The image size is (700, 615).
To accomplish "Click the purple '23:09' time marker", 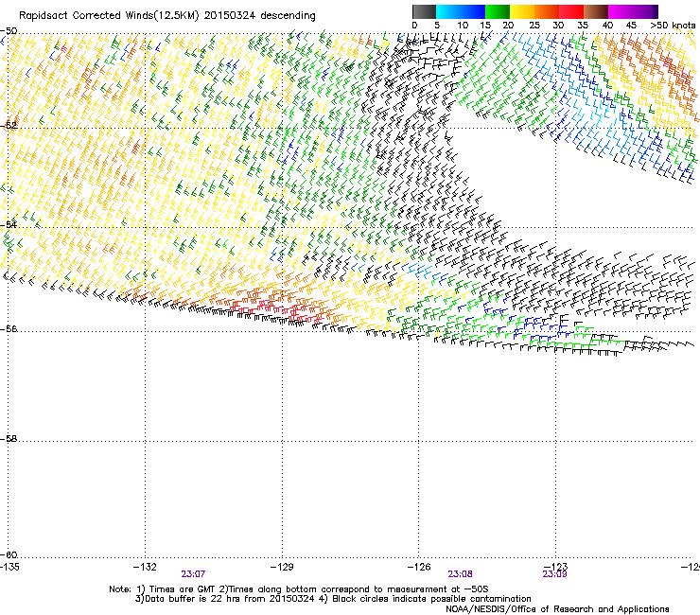I will (x=554, y=574).
